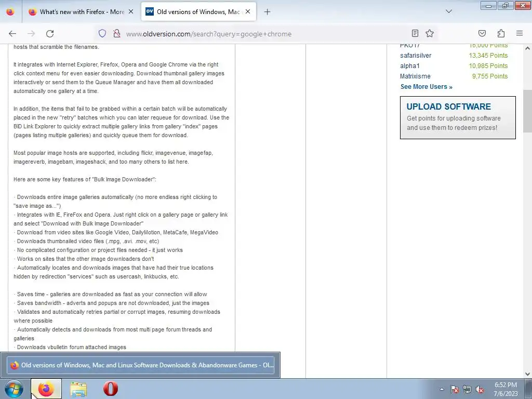
Task: Open Windows Explorer from taskbar
Action: pos(78,389)
